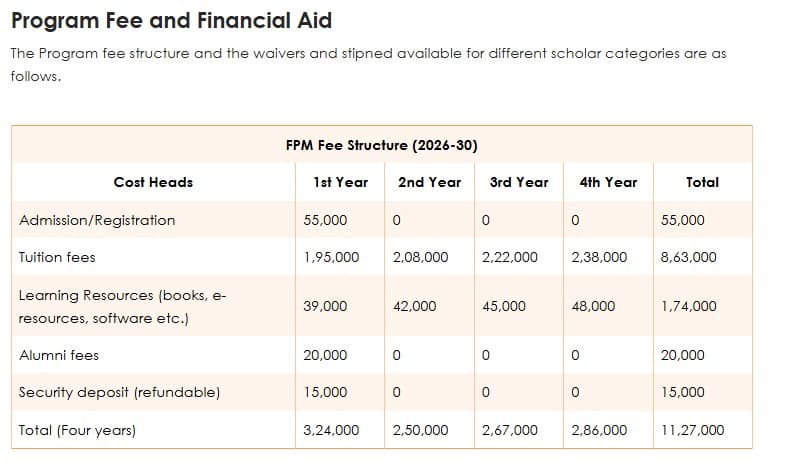Click the introductory paragraph about waivers
This screenshot has height=471, width=798.
click(367, 64)
